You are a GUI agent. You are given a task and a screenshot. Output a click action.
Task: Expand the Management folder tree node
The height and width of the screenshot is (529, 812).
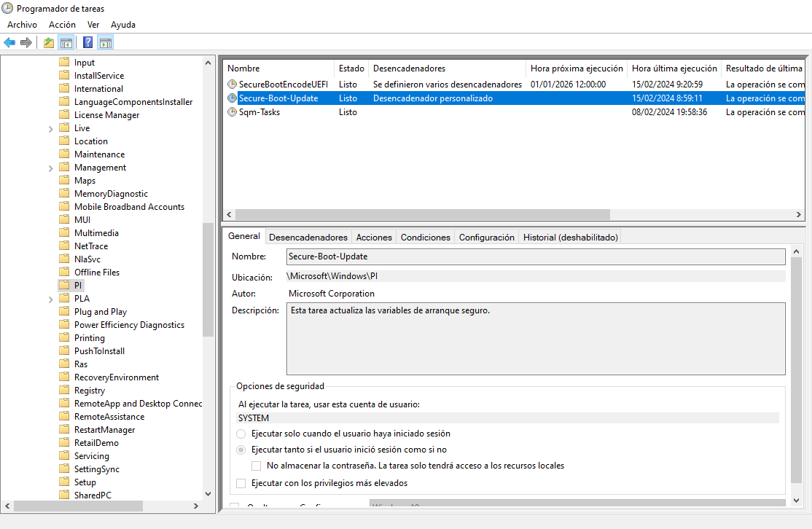50,168
